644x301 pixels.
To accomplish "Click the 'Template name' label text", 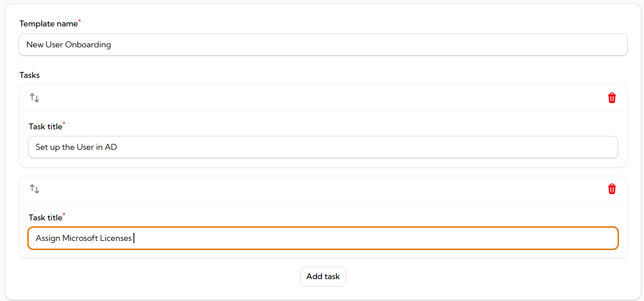I will coord(48,23).
